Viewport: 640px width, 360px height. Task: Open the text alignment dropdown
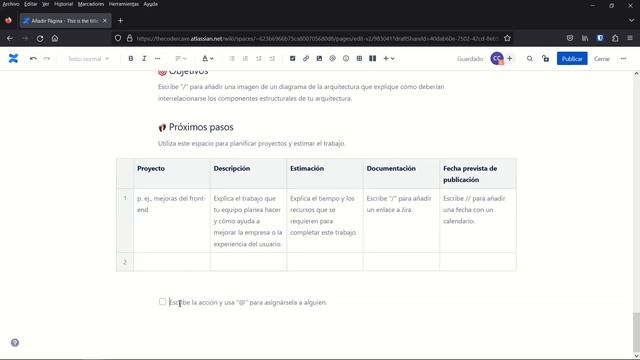point(181,59)
